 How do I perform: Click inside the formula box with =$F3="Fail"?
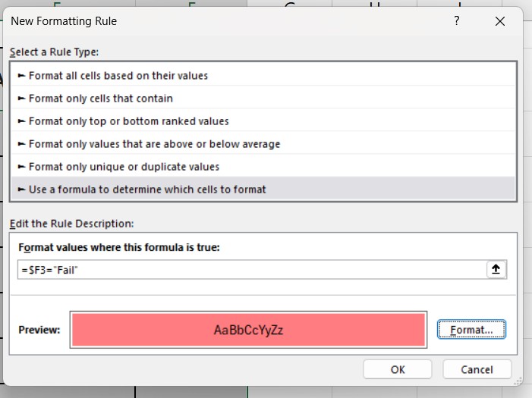[x=250, y=270]
